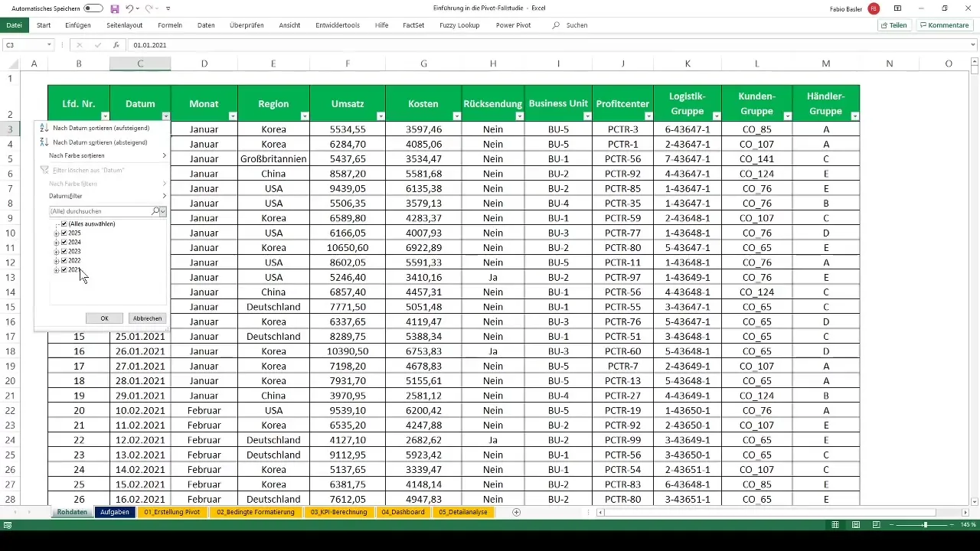Click the Kommentare button
Image resolution: width=980 pixels, height=551 pixels.
pos(945,25)
